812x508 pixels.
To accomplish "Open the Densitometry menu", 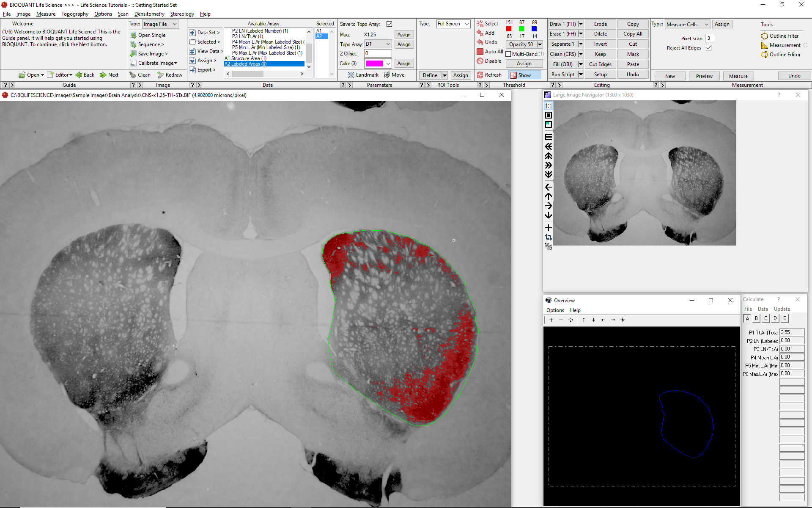I will point(149,14).
